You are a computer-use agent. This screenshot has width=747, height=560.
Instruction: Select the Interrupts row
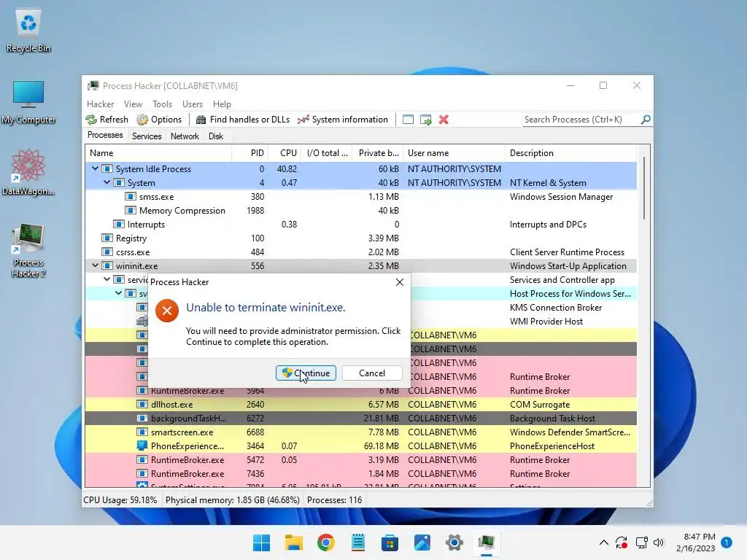(360, 225)
